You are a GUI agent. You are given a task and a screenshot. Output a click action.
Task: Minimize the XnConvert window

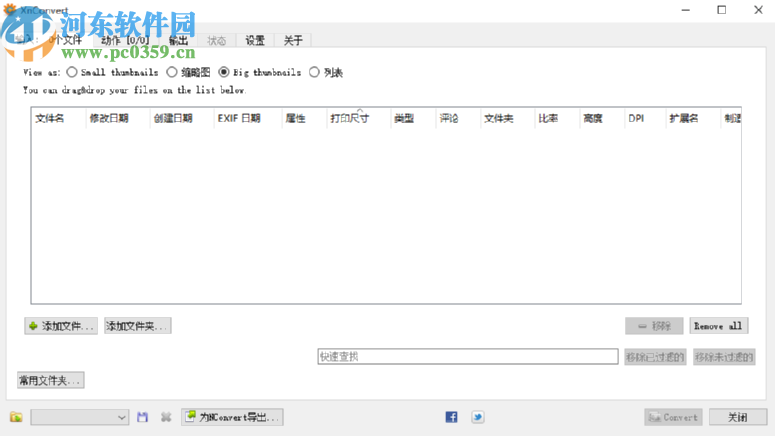[686, 10]
